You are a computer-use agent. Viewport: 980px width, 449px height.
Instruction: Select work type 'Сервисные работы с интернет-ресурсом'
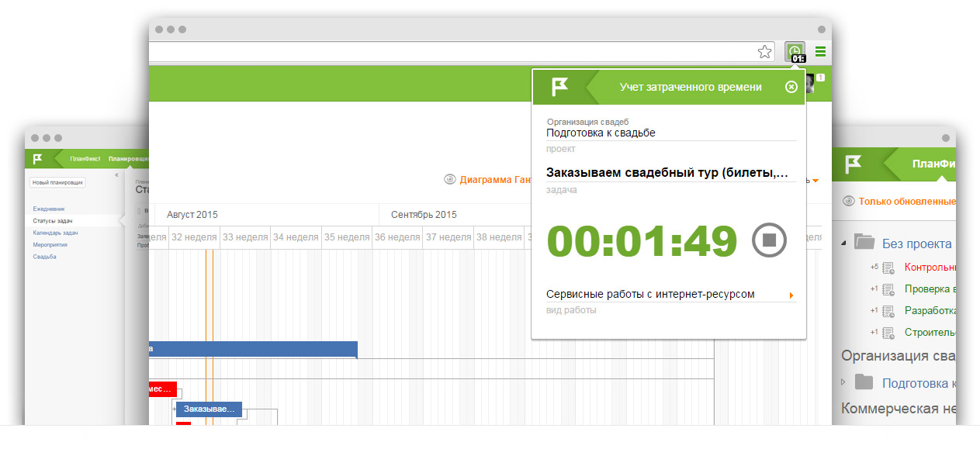pyautogui.click(x=650, y=295)
